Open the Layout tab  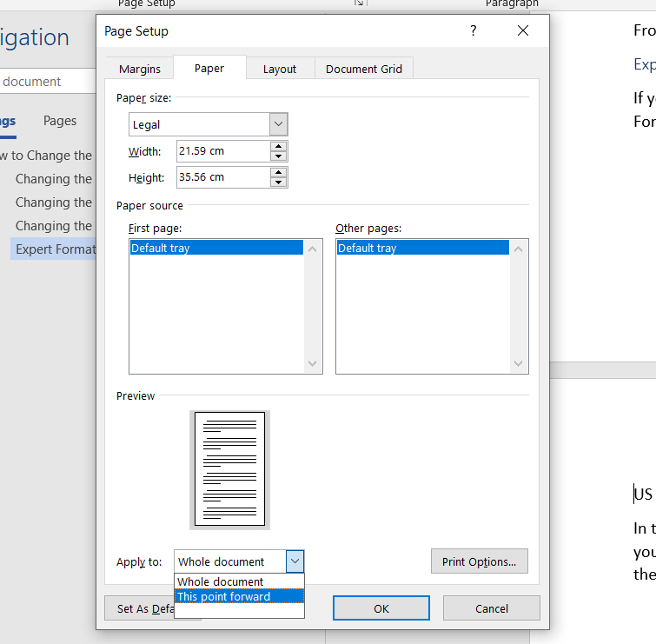pyautogui.click(x=280, y=70)
